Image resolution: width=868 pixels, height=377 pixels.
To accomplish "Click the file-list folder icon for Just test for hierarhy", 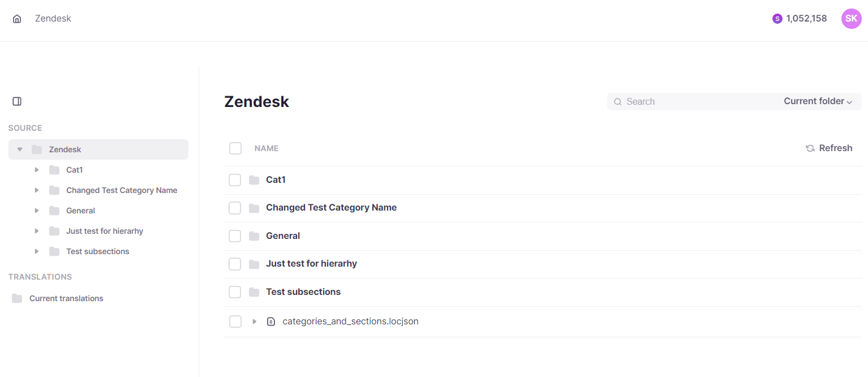I will [254, 264].
